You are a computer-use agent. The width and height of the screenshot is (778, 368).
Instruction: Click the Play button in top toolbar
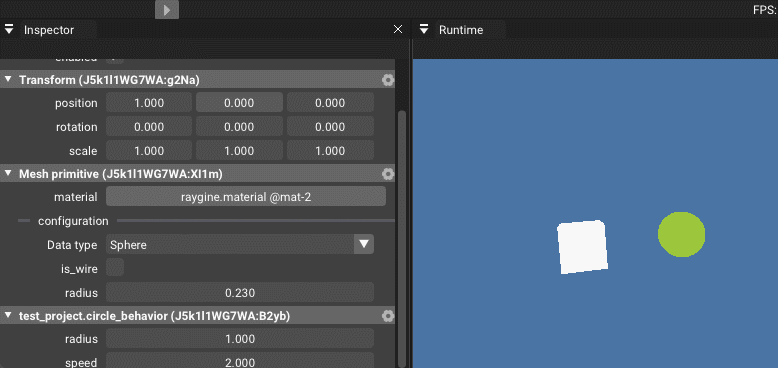point(167,9)
